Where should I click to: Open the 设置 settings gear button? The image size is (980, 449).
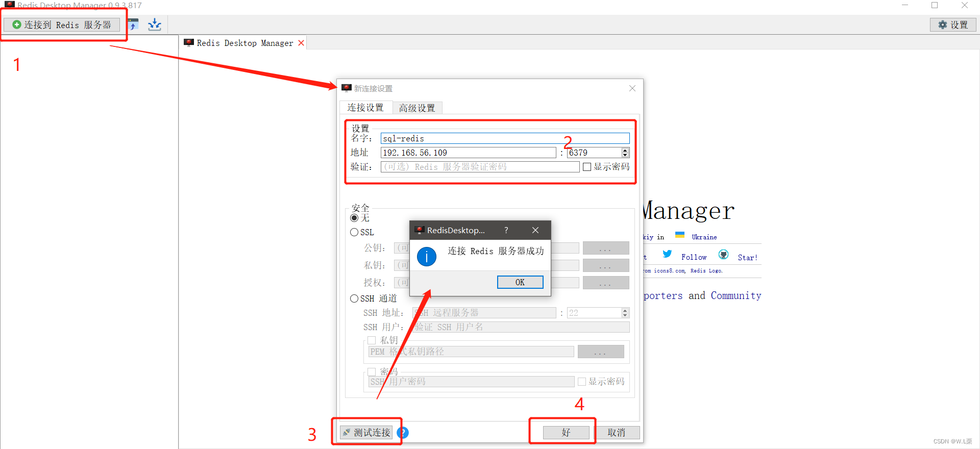click(x=953, y=24)
